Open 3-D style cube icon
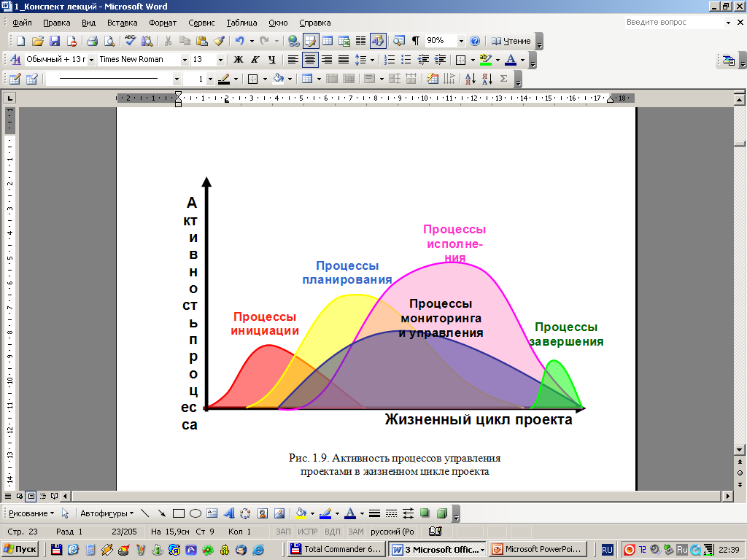Viewport: 747px width, 560px height. click(441, 513)
